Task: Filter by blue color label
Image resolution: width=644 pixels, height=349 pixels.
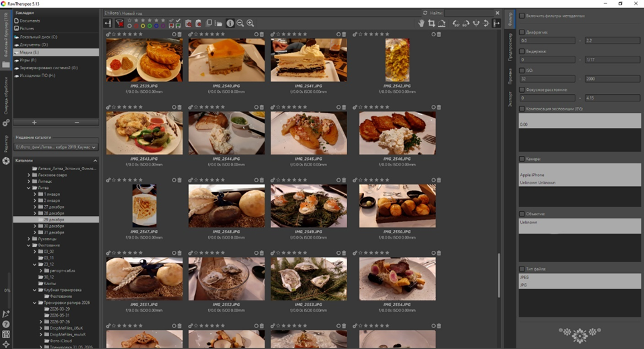Action: (x=156, y=26)
